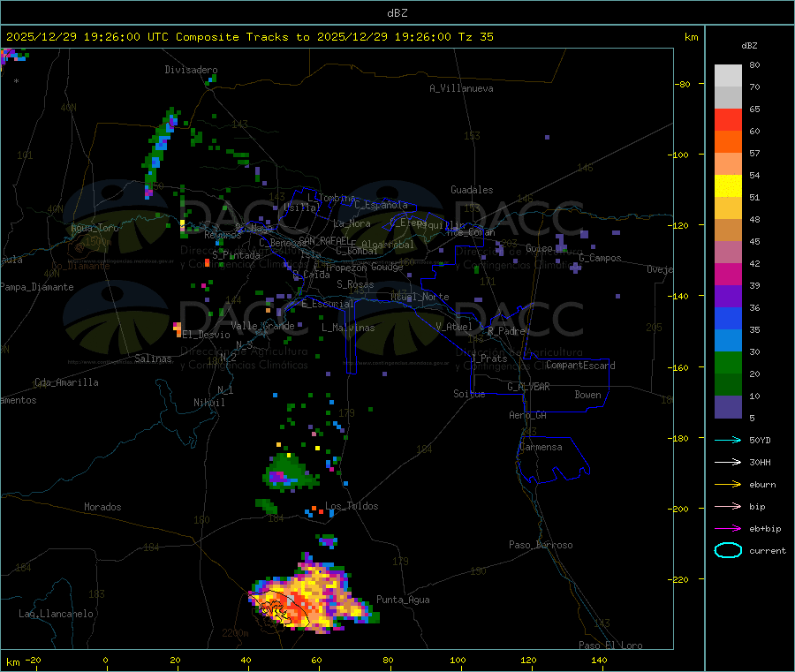Click the 'C_Española' map label

[381, 205]
